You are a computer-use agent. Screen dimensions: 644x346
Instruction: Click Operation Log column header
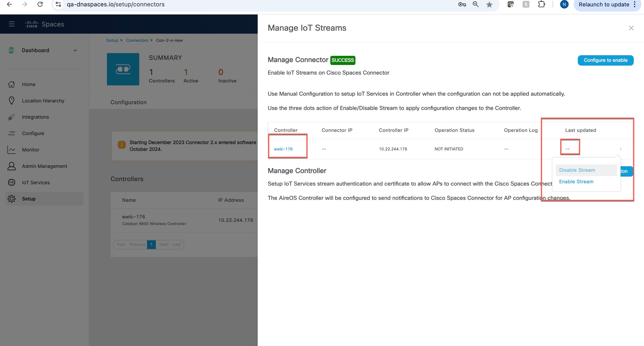tap(520, 130)
